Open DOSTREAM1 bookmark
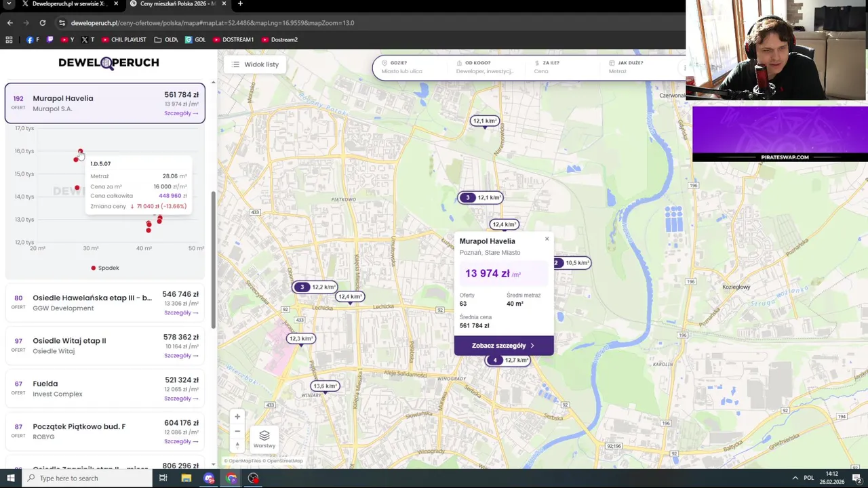Viewport: 868px width, 488px height. (x=233, y=40)
